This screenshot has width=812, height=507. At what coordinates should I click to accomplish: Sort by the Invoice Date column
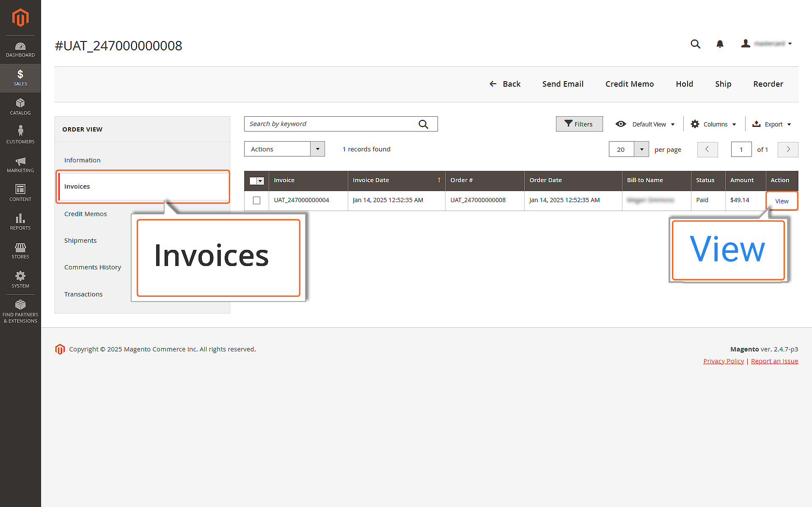[396, 180]
